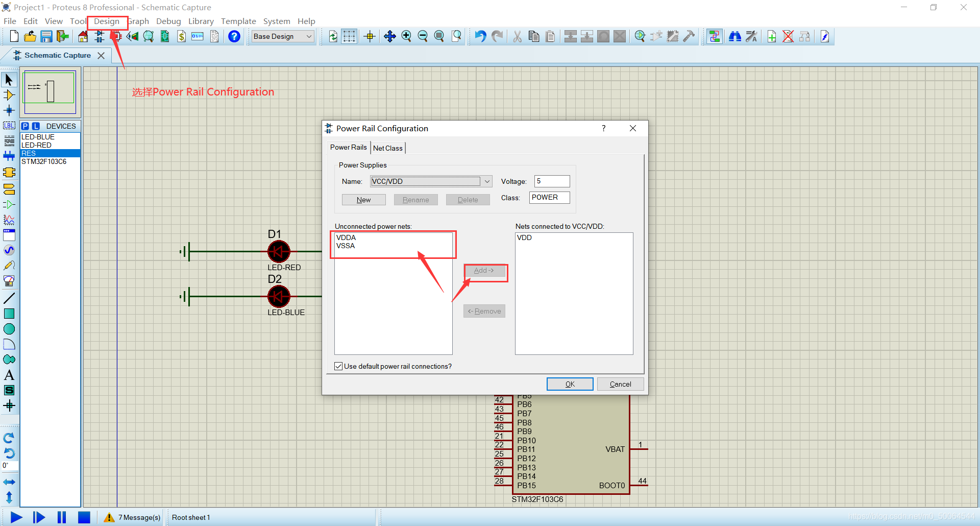This screenshot has width=980, height=526.
Task: Open the power supply Name dropdown
Action: coord(487,181)
